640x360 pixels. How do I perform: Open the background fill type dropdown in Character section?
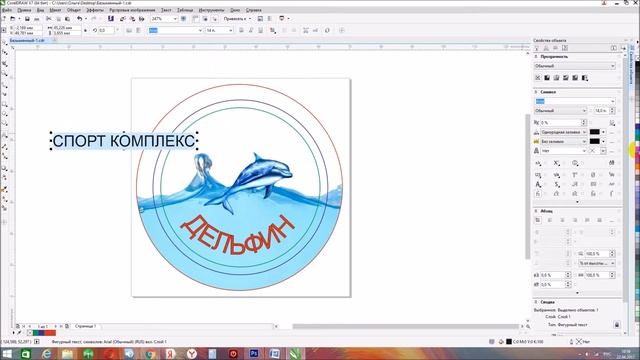click(x=564, y=141)
